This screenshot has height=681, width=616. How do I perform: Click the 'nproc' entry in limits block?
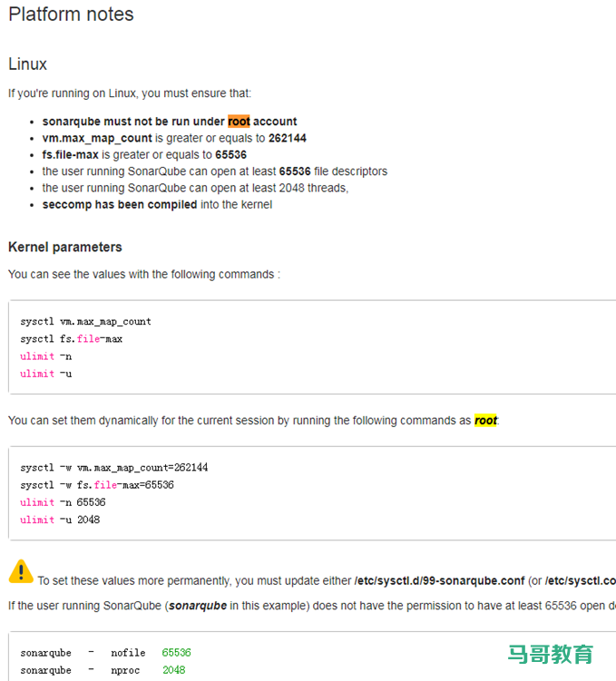pos(125,670)
